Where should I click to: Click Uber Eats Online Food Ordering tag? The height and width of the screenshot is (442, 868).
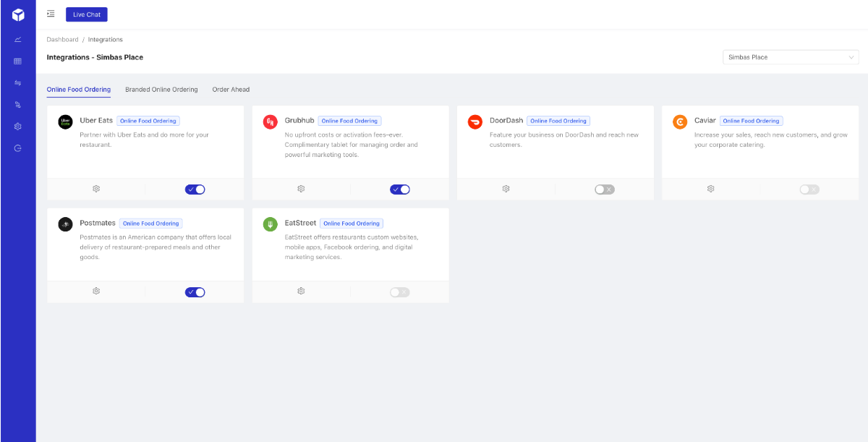(148, 121)
